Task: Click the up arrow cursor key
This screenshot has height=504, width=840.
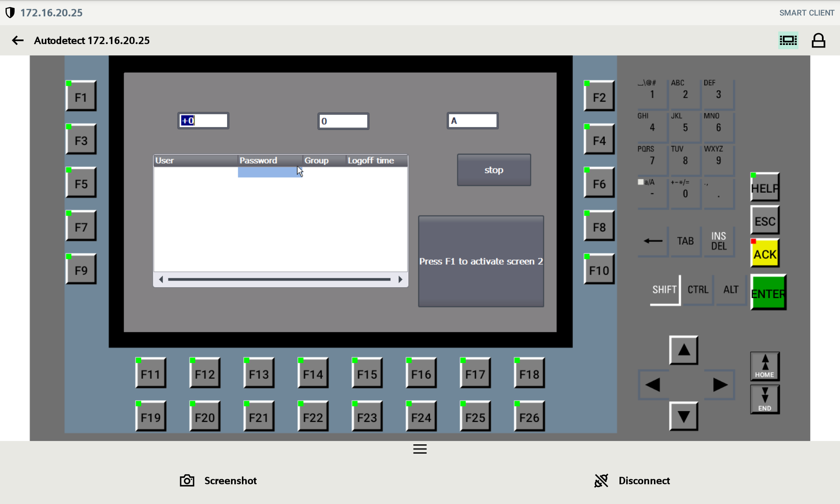Action: [684, 350]
